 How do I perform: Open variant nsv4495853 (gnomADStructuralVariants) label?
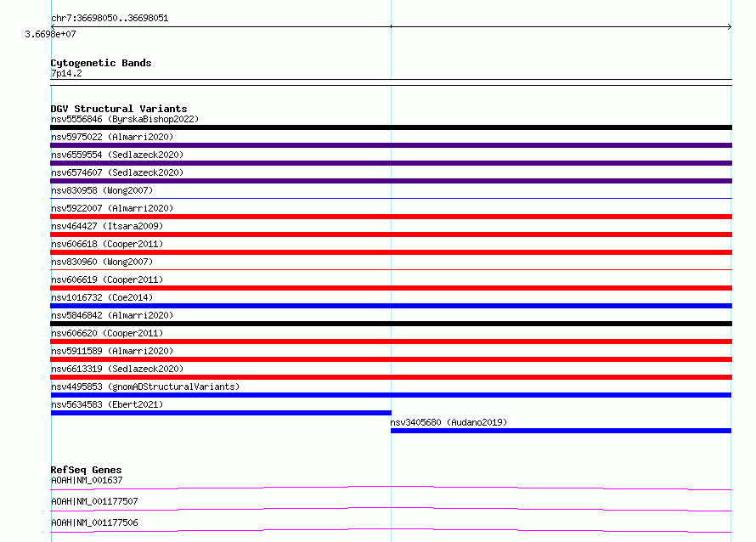[145, 387]
